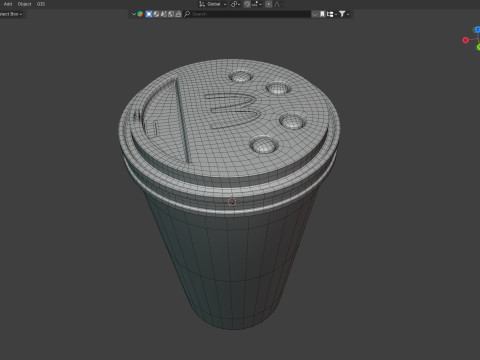Click the blue highlighted filter icon
The height and width of the screenshot is (360, 480).
click(x=149, y=14)
